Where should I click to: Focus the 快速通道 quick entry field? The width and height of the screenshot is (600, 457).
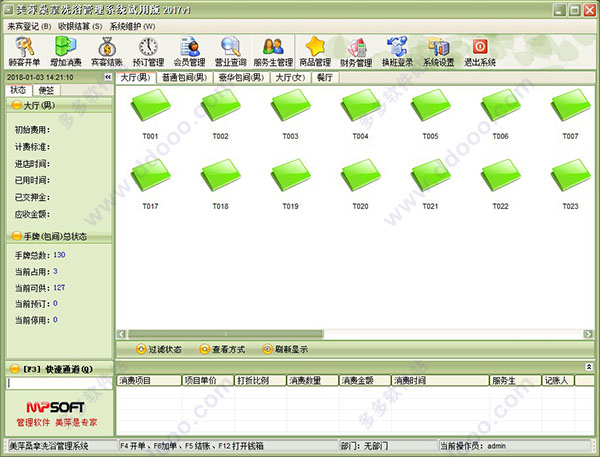[60, 383]
